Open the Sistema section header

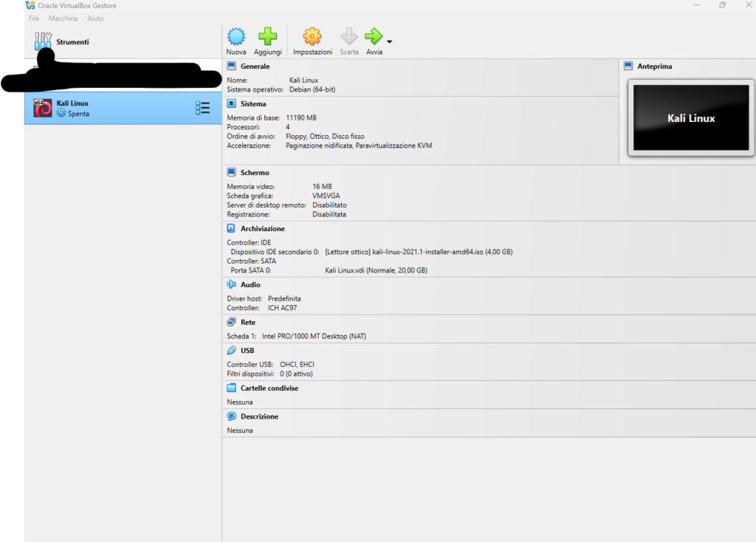point(253,104)
